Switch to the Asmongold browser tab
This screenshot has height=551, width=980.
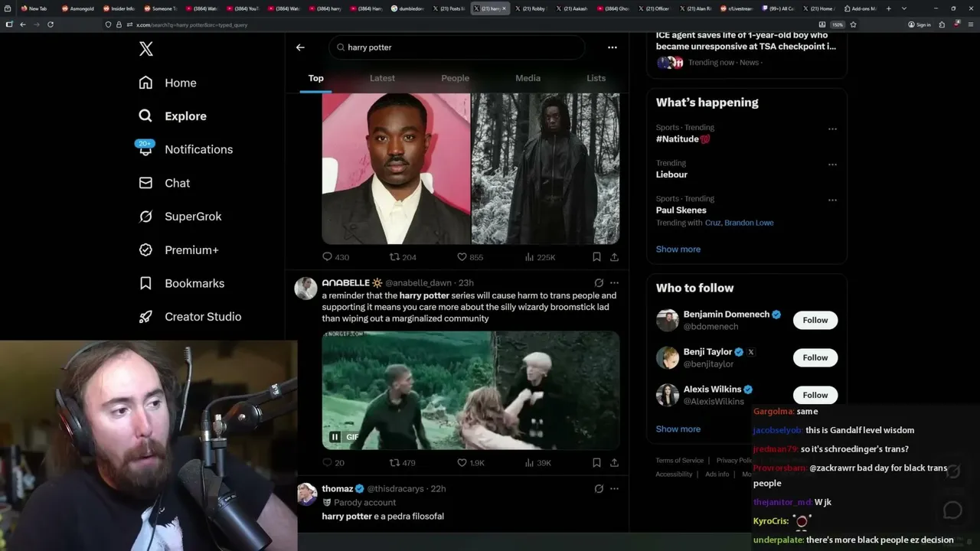click(x=77, y=8)
